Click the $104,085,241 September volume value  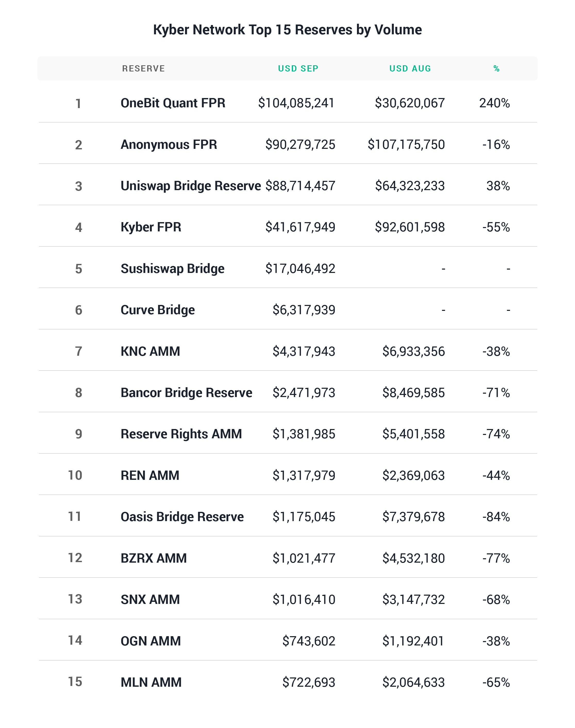coord(296,103)
